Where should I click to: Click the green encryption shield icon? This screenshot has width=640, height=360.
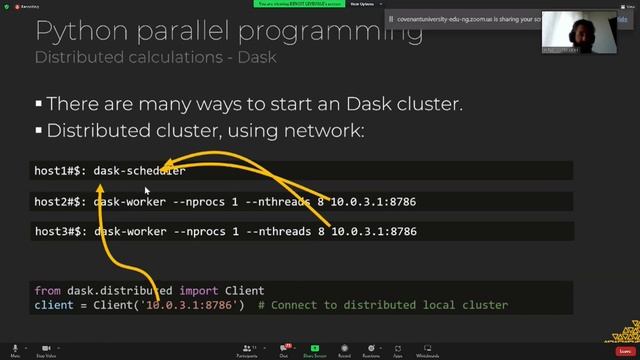click(x=7, y=7)
